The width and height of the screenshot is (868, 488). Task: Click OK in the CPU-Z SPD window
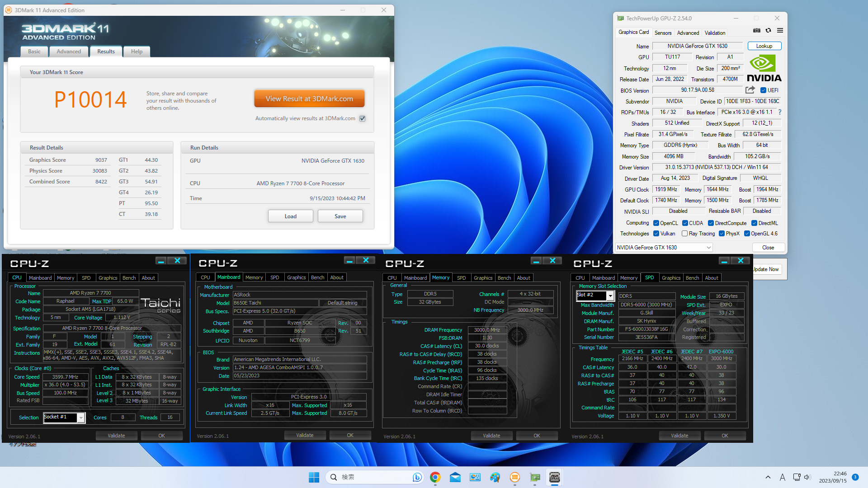tap(725, 436)
